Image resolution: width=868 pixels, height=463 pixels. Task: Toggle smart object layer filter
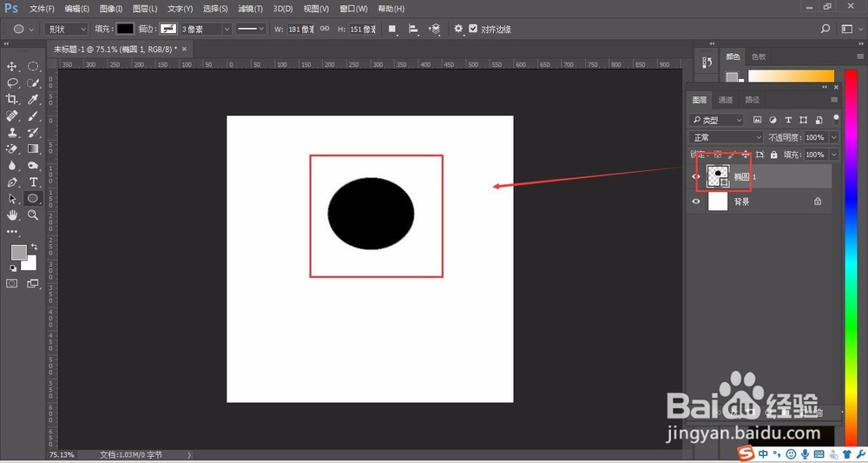coord(819,120)
